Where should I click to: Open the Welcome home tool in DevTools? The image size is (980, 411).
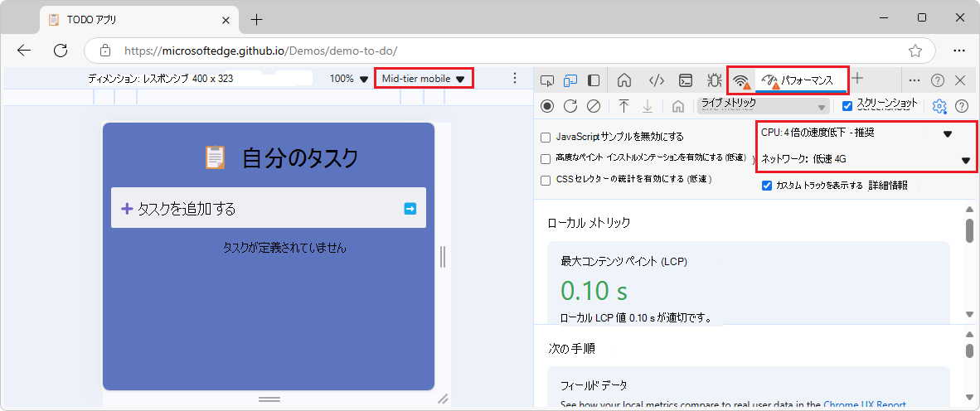coord(623,80)
